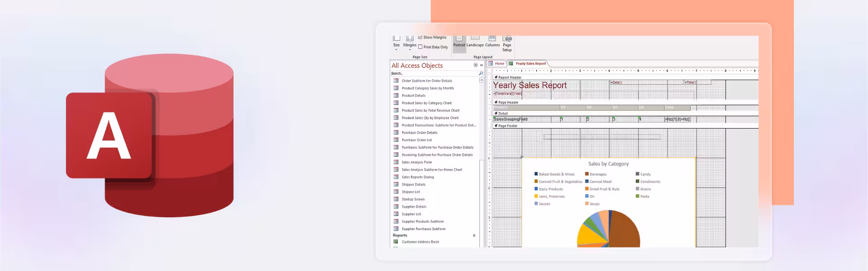Click the Customer Address Book report icon
The width and height of the screenshot is (868, 271).
pyautogui.click(x=396, y=242)
